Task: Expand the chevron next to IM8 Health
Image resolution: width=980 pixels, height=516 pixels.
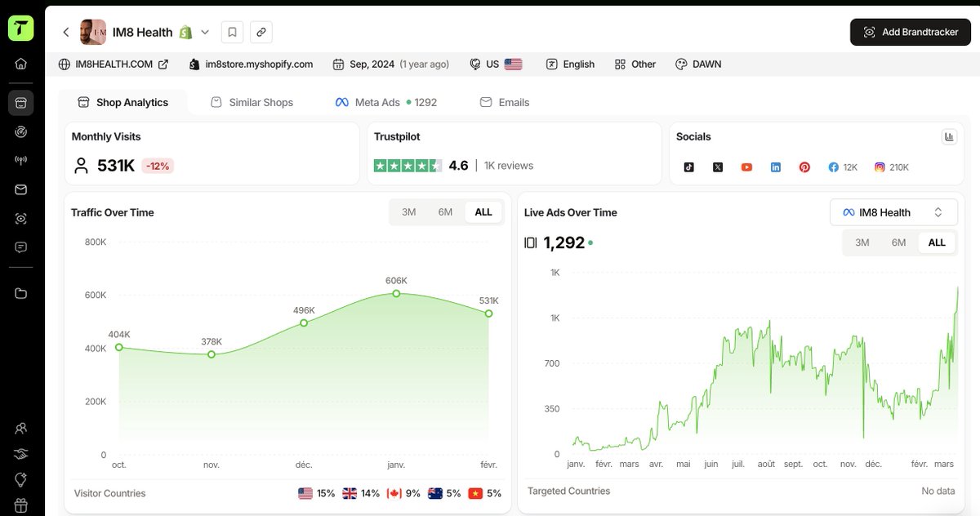Action: pos(205,33)
